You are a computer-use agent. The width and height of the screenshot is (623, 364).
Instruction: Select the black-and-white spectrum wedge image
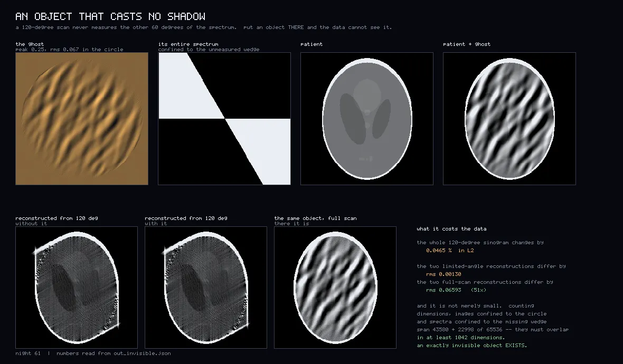tap(224, 119)
